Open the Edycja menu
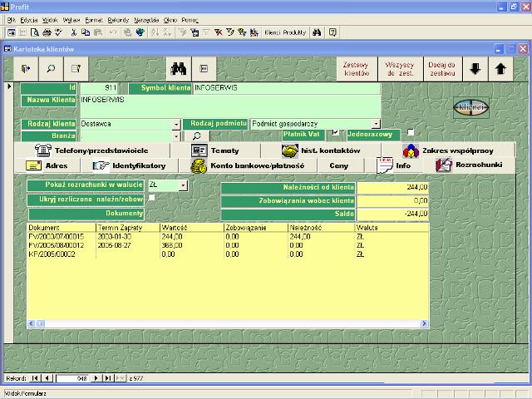The width and height of the screenshot is (532, 399). 29,20
